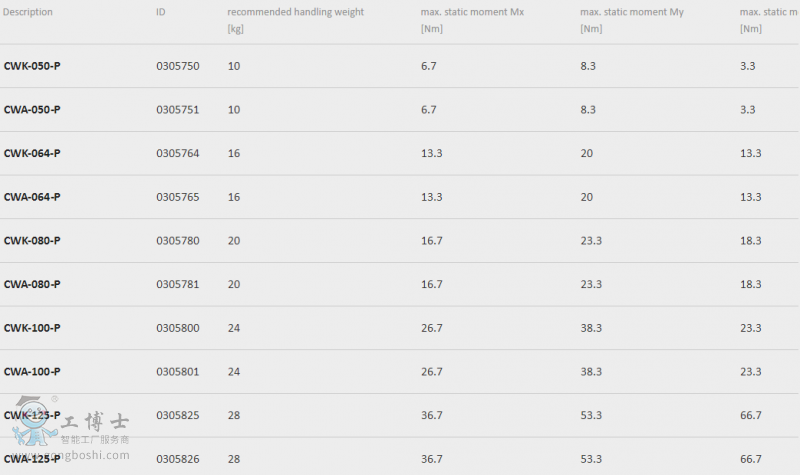This screenshot has width=800, height=475.
Task: Click ID 0305765 cell
Action: pos(178,197)
